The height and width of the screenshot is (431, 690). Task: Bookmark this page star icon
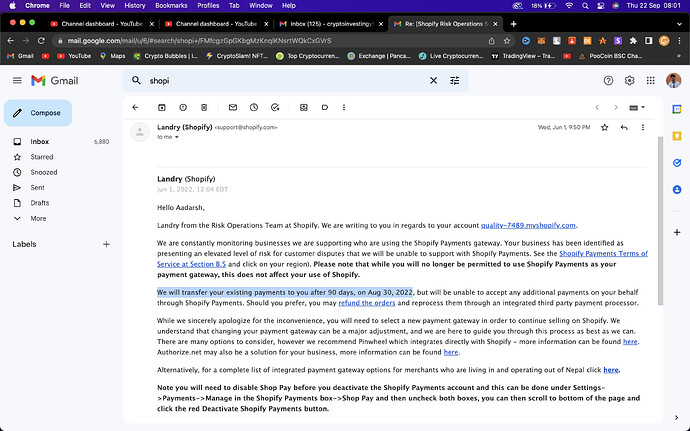pos(506,41)
